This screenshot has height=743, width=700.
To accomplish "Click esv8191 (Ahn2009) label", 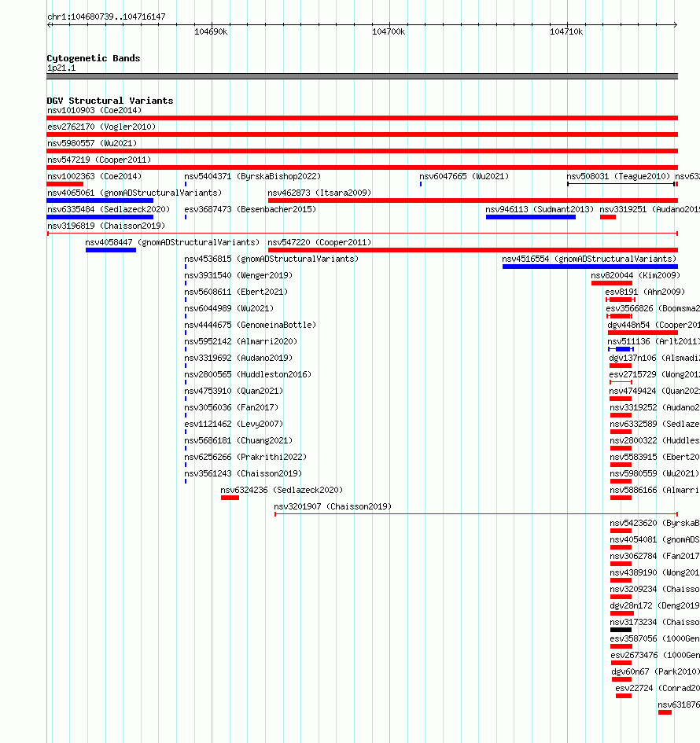I will tap(645, 292).
